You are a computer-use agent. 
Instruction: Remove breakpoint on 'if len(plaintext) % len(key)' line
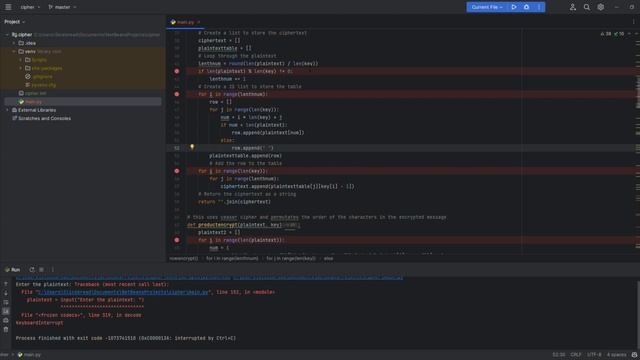[177, 71]
